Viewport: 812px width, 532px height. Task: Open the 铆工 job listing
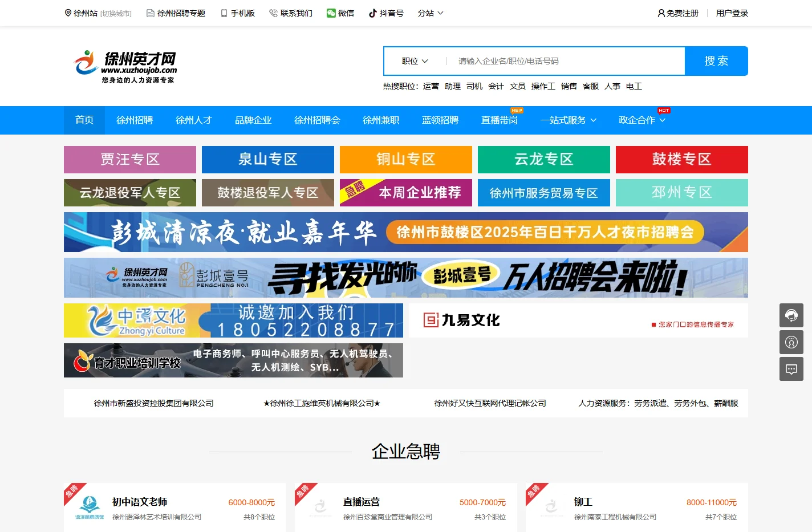pos(583,502)
